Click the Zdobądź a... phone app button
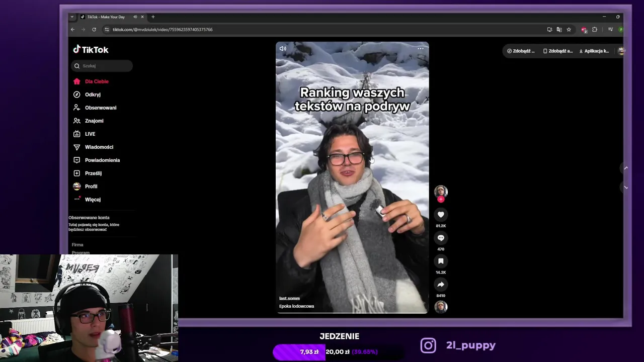Screen dimensions: 644x362 (x=557, y=51)
